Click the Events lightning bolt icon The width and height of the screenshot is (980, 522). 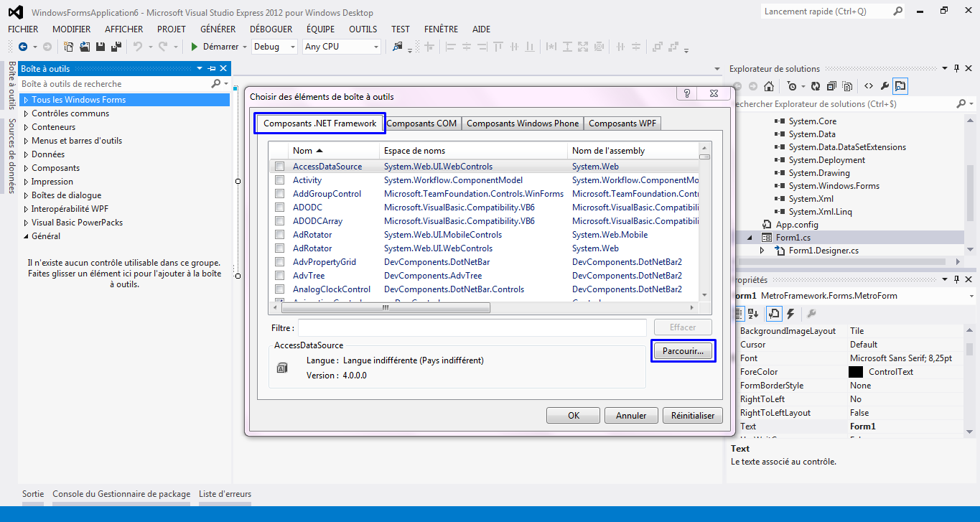point(790,314)
